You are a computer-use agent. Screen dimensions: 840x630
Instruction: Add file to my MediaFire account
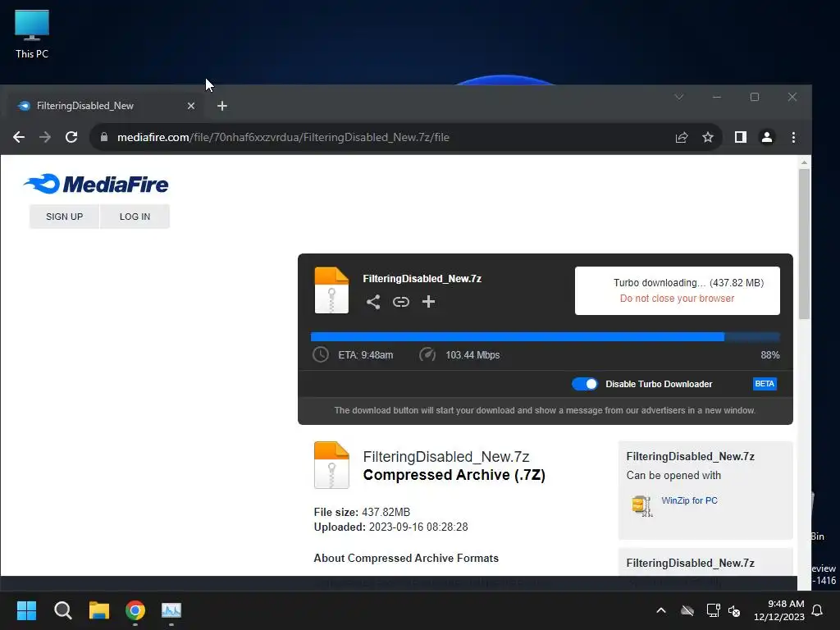coord(428,302)
